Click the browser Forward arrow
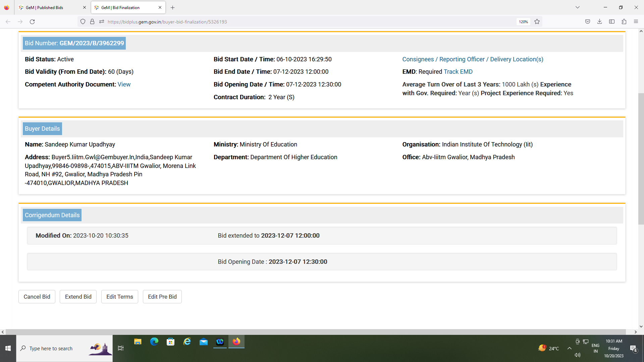The height and width of the screenshot is (362, 644). pyautogui.click(x=20, y=22)
